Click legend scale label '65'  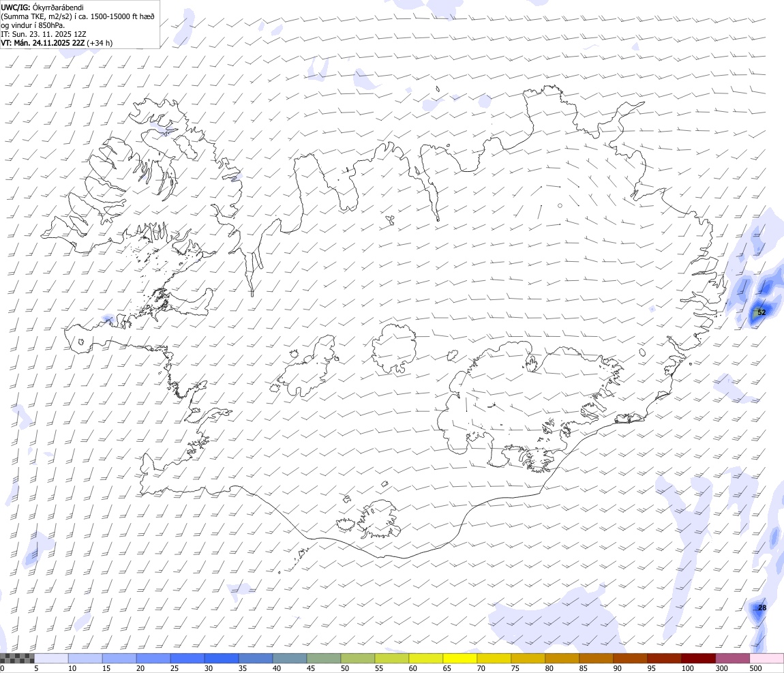coord(447,668)
